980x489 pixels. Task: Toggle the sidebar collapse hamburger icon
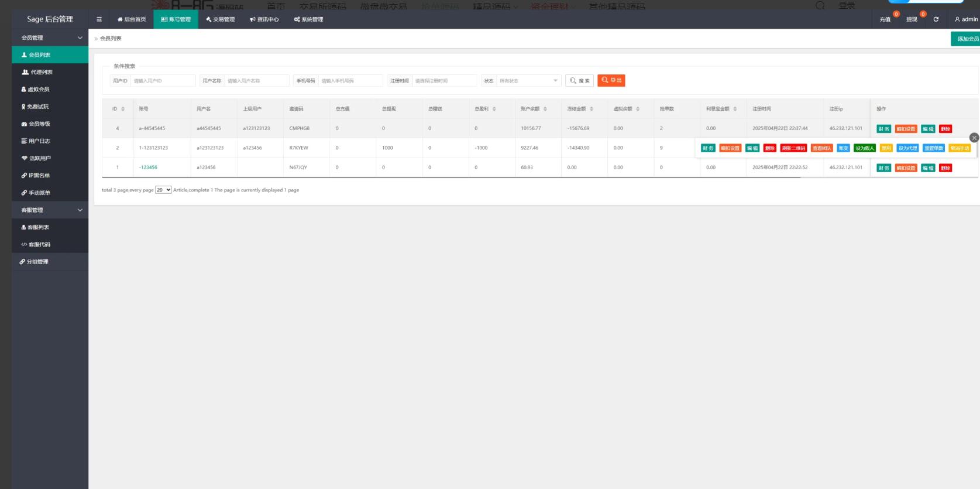99,19
